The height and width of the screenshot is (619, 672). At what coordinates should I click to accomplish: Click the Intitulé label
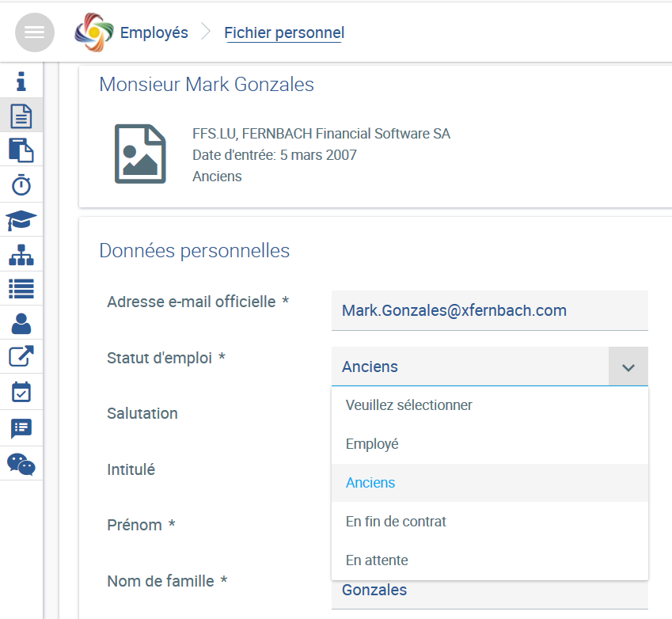(131, 469)
